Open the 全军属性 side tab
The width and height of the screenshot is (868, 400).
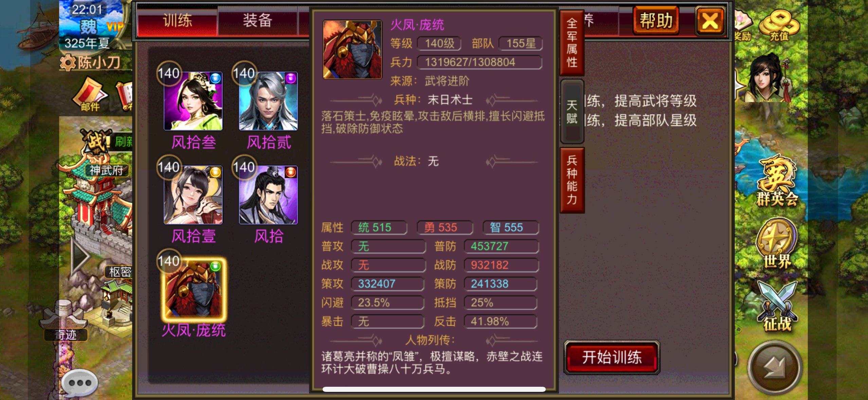tap(572, 43)
